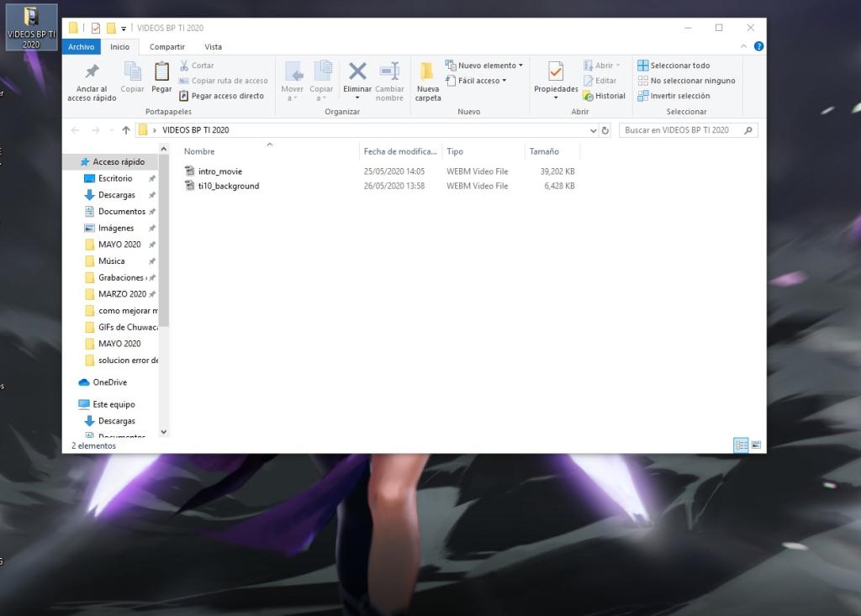Open Grabaciones folder in sidebar

(121, 278)
